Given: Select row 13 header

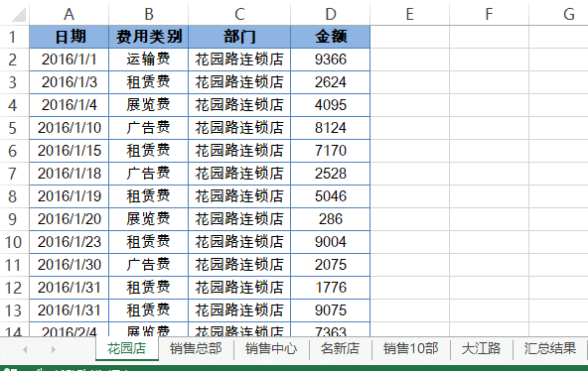Looking at the screenshot, I should pos(14,310).
